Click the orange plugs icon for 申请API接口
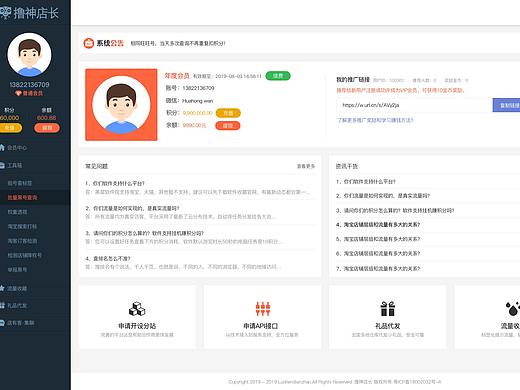Screen dimensions: 520x390 click(263, 309)
